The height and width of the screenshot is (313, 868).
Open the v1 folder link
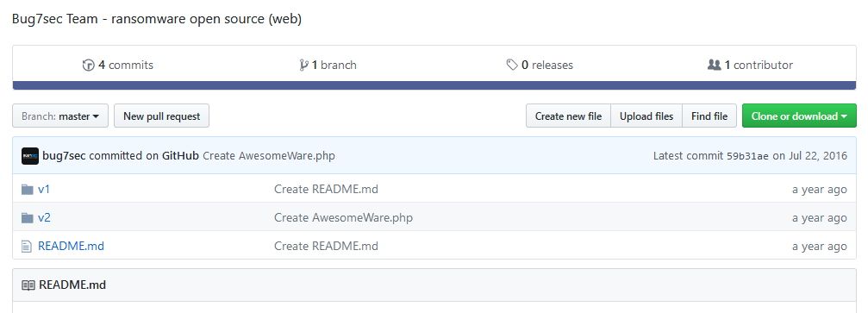[44, 190]
